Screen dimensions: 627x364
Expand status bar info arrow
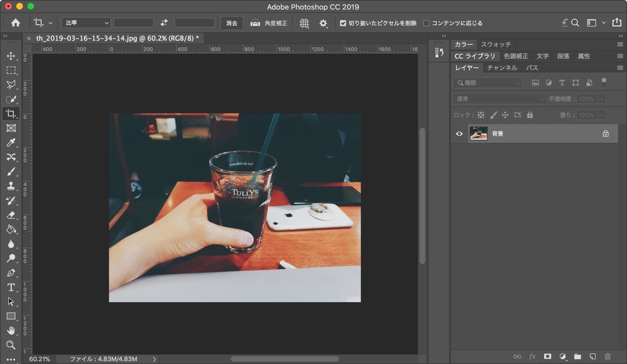tap(154, 359)
